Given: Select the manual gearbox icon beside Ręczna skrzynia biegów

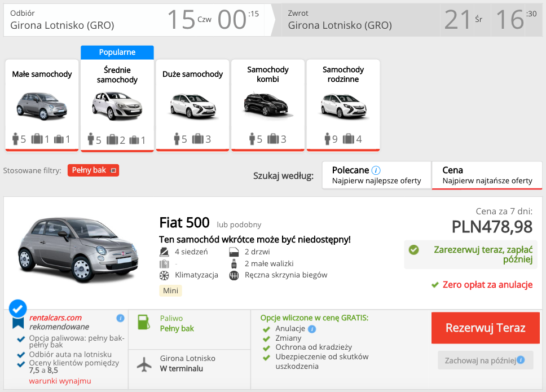Looking at the screenshot, I should tap(234, 275).
